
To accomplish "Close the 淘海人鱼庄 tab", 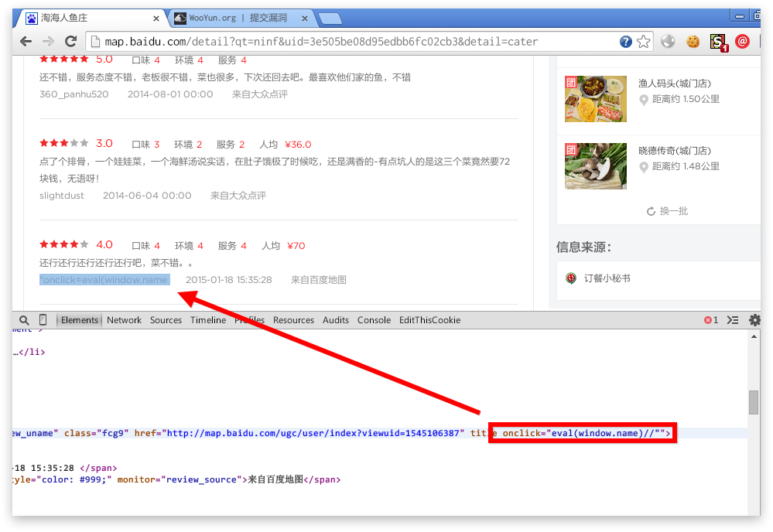I will (x=156, y=19).
